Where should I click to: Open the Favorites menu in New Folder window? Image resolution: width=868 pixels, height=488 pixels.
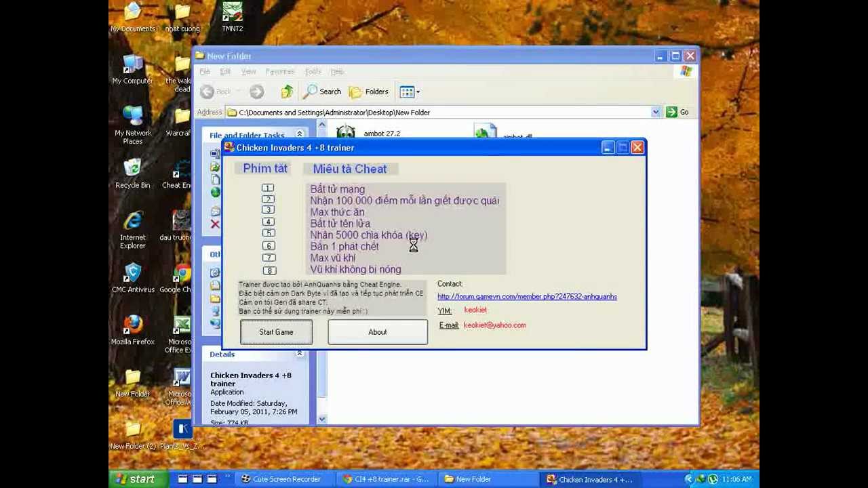[x=280, y=71]
